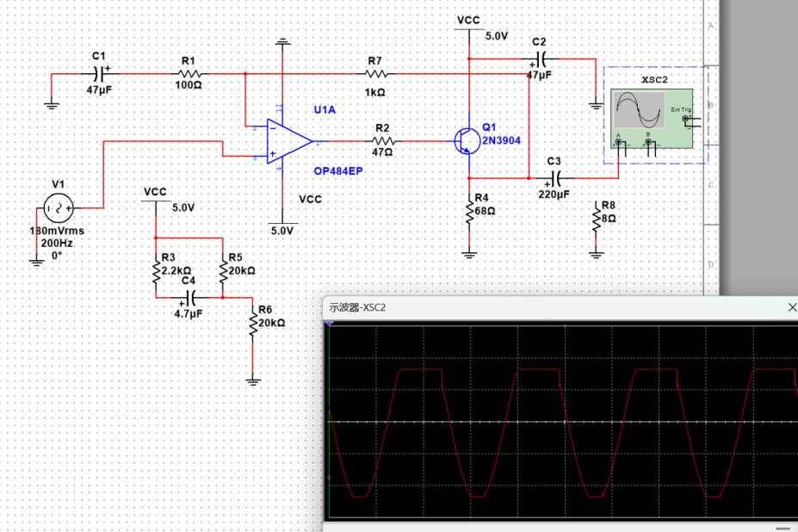Select resistor R4 68Ω symbol
Viewport: 798px width, 532px height.
pos(469,213)
